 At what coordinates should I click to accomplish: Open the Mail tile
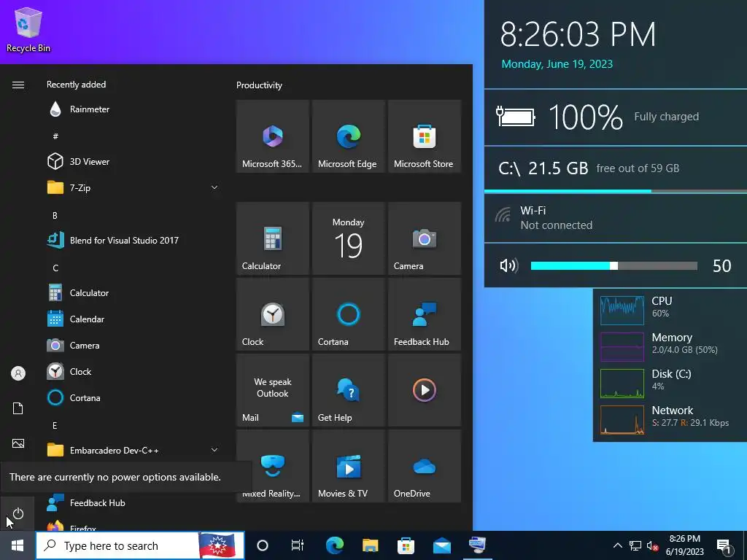pyautogui.click(x=273, y=390)
